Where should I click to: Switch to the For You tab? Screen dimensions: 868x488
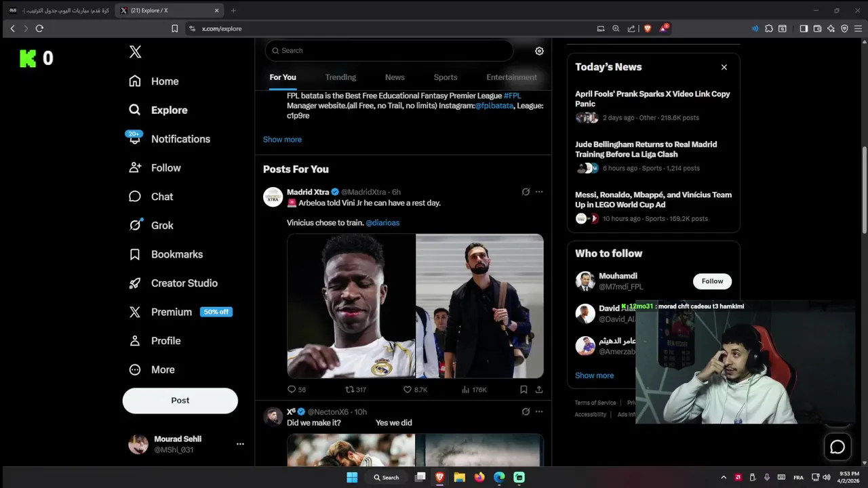283,77
